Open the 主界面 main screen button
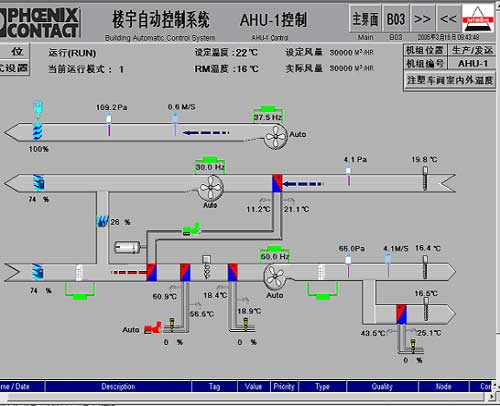The image size is (500, 406). [x=365, y=19]
